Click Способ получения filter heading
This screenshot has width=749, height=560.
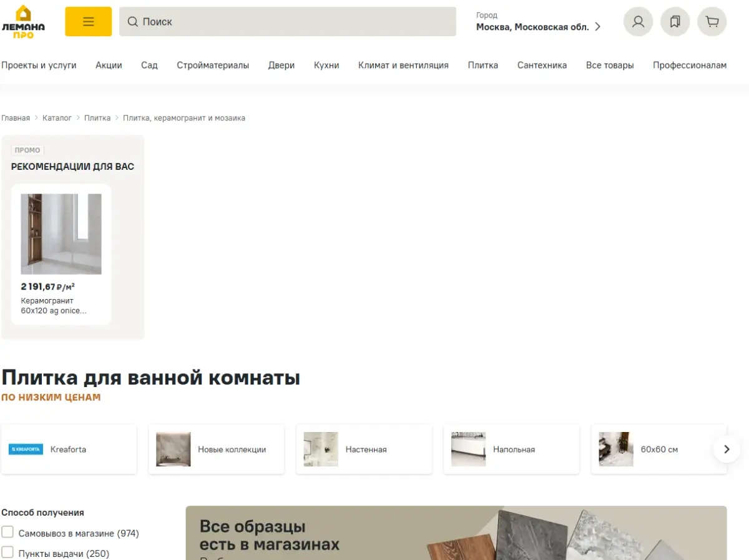pyautogui.click(x=42, y=513)
